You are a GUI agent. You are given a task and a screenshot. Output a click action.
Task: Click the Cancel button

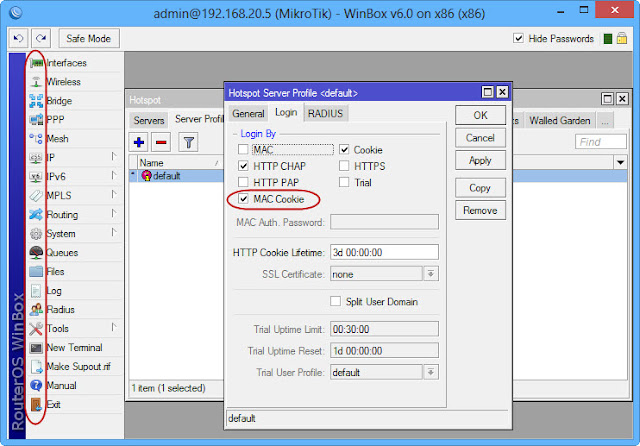coord(480,138)
